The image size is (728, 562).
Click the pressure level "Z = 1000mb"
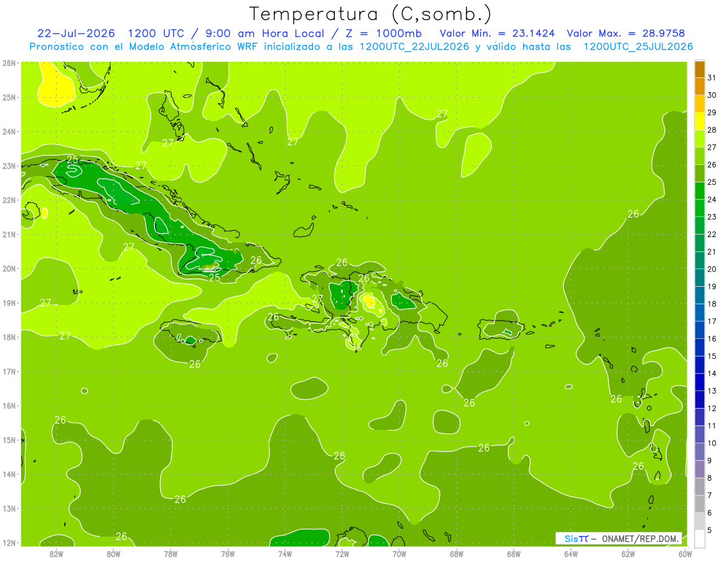click(x=383, y=33)
